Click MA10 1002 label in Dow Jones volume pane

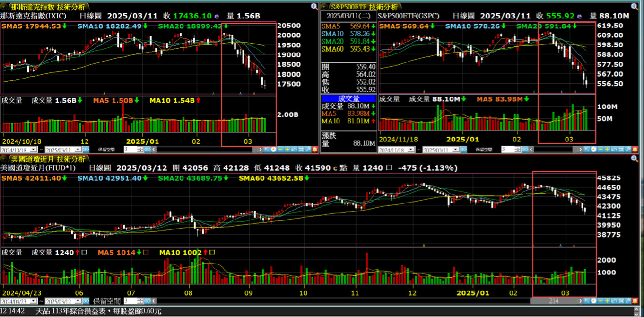pos(187,253)
